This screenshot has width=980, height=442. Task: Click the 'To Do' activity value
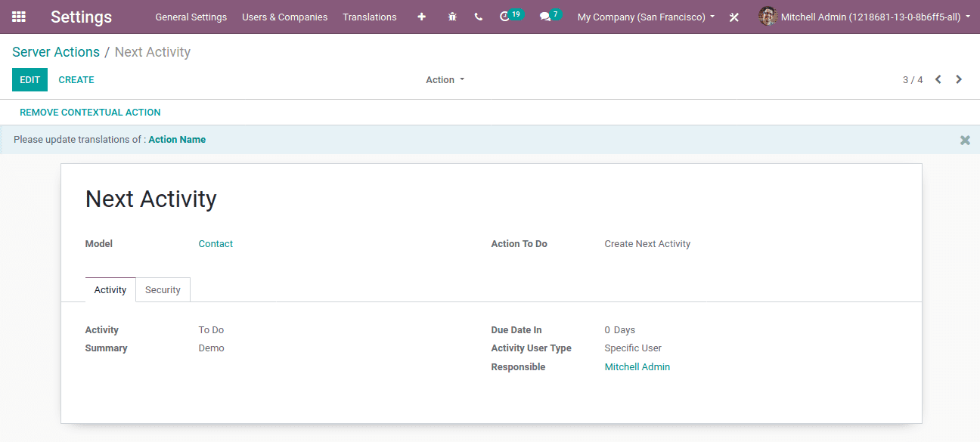point(211,330)
